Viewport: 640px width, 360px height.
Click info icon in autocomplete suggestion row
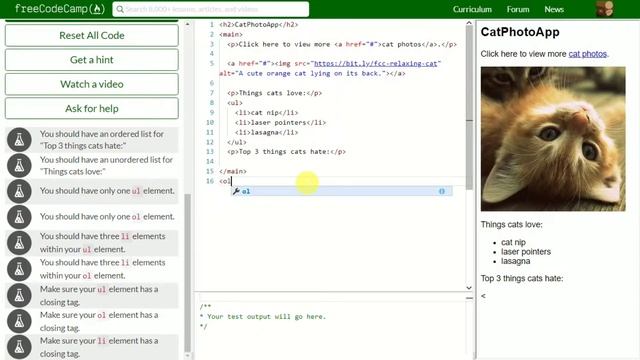(442, 191)
